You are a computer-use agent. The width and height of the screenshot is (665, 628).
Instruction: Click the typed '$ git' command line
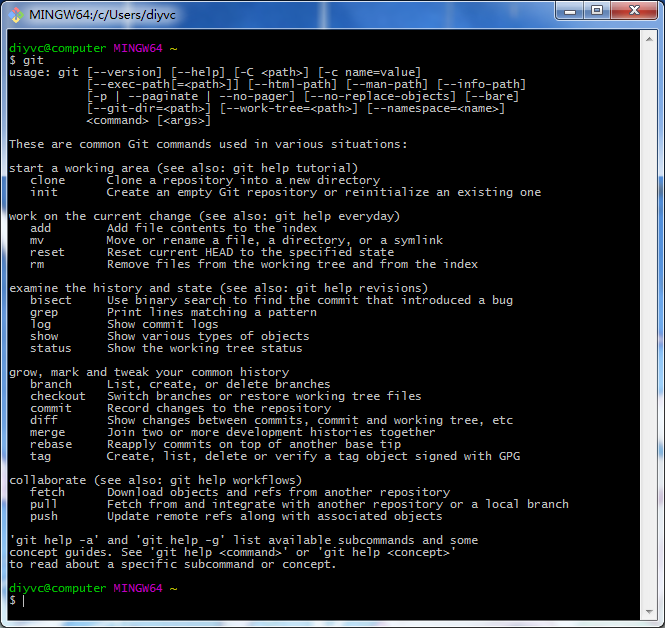26,60
